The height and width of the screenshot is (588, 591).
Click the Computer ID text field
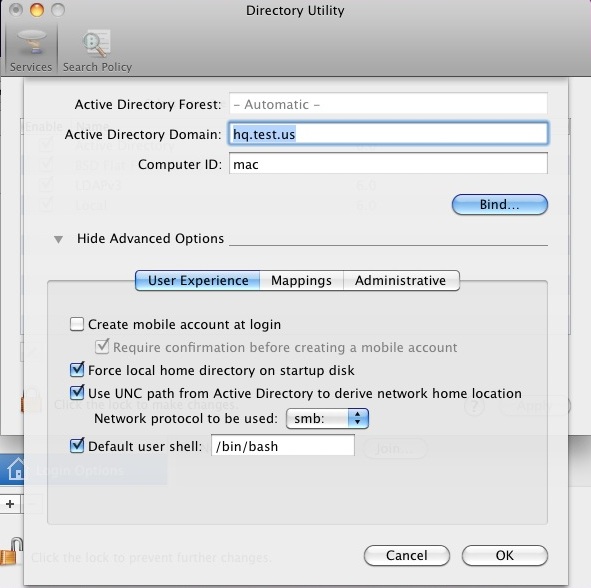coord(388,164)
